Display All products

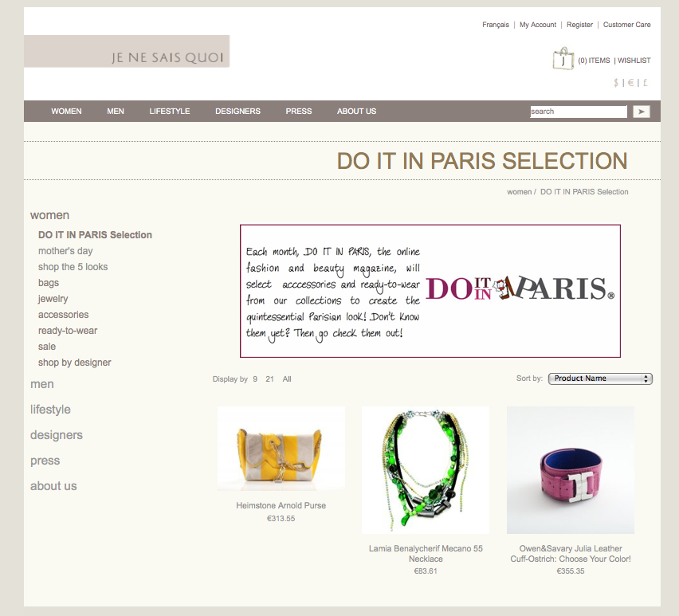[x=287, y=379]
